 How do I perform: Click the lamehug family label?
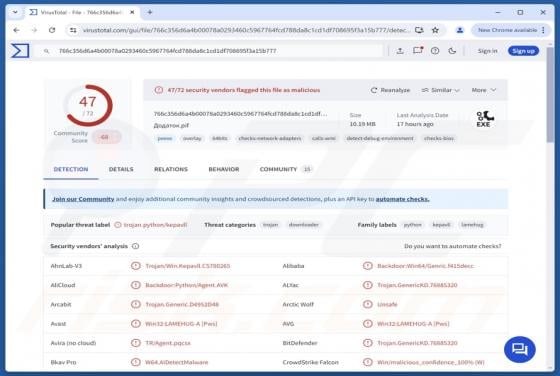tap(472, 225)
